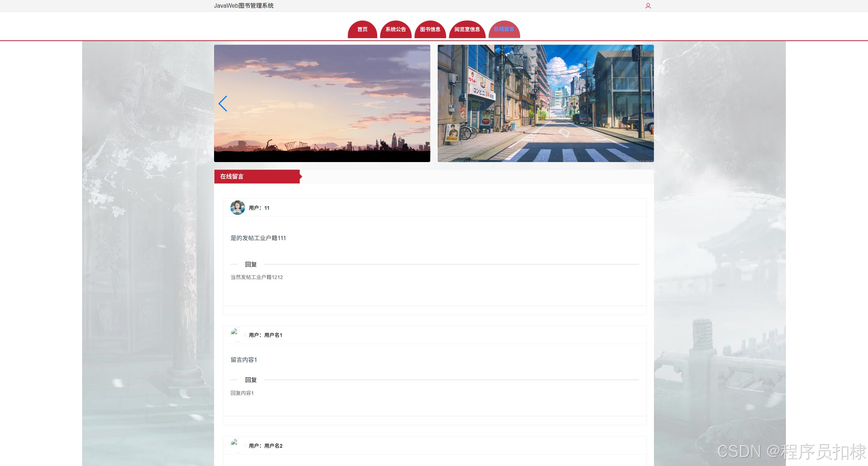868x466 pixels.
Task: Open the 阅览室信息 tab
Action: pos(467,29)
